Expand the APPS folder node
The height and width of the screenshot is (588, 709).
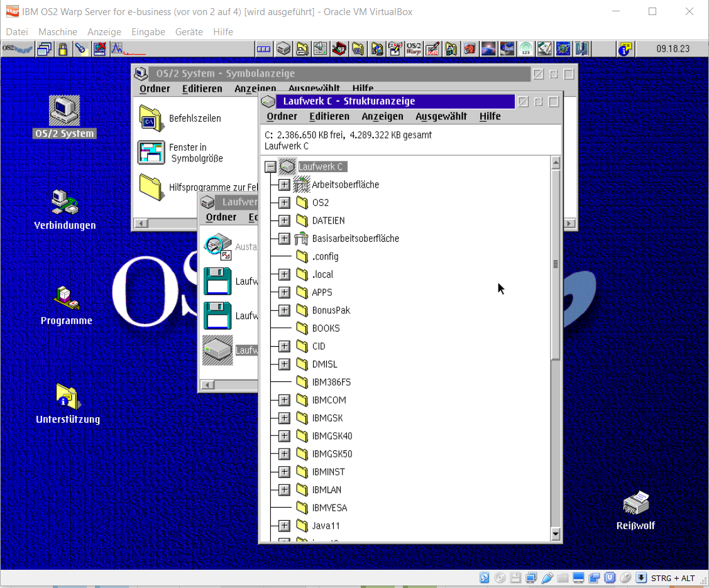284,292
